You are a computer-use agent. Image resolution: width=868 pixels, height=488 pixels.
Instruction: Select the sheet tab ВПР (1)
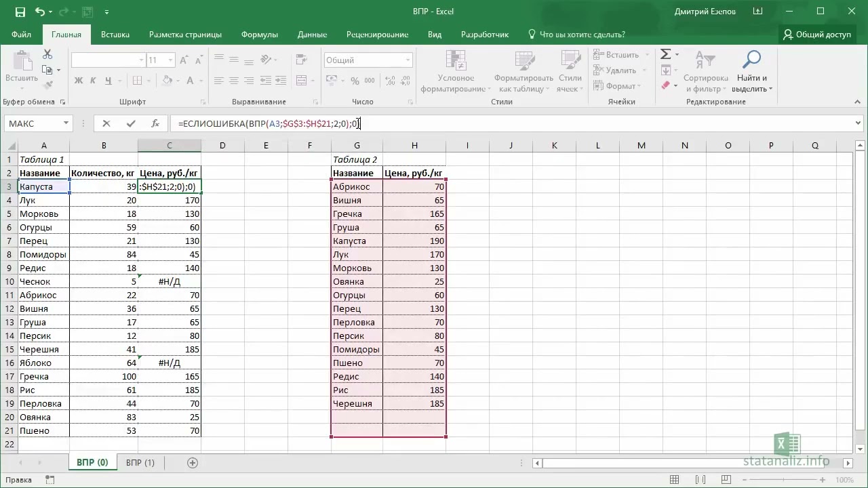click(140, 463)
